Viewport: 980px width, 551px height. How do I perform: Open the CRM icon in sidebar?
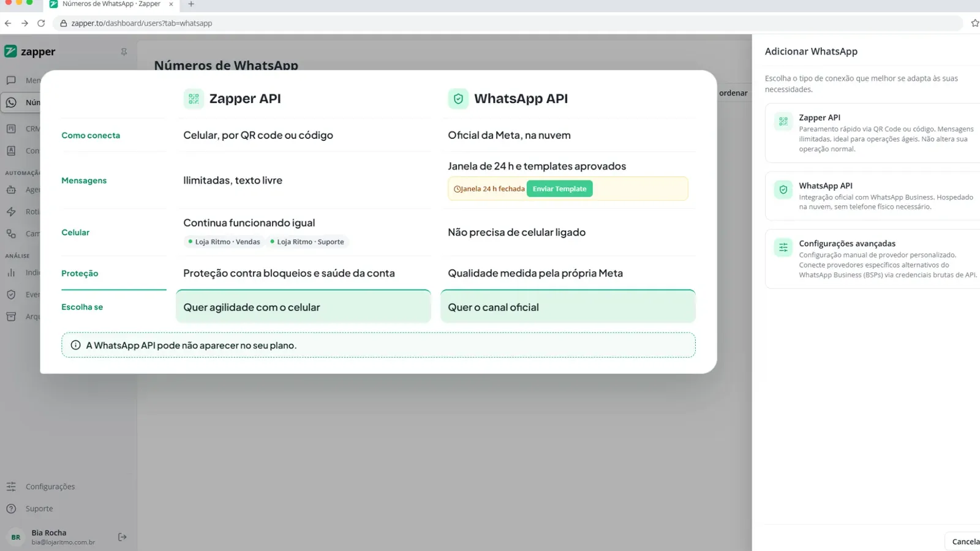[x=11, y=129]
